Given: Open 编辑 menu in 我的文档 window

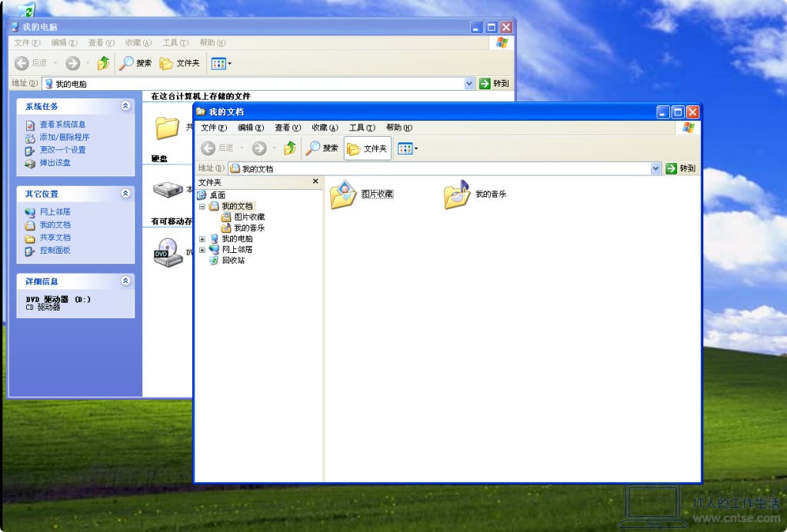Looking at the screenshot, I should pos(251,128).
